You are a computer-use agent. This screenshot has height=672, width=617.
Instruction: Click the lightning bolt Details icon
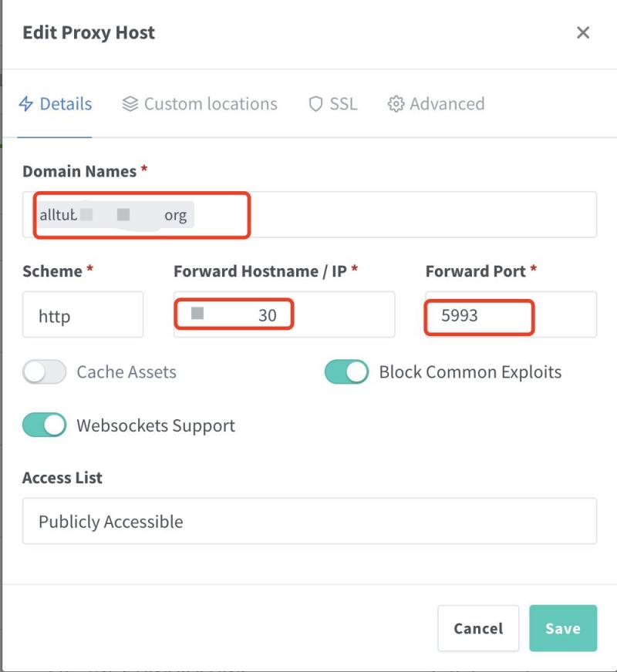(26, 104)
